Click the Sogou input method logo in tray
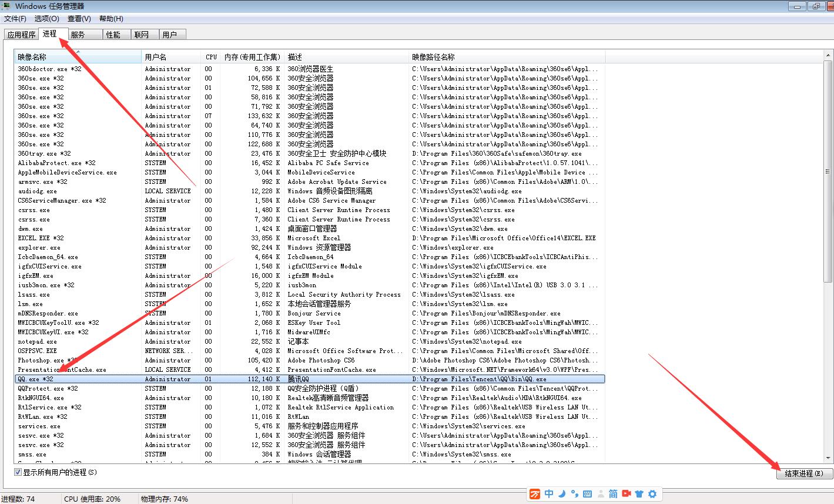834x504 pixels. [535, 494]
